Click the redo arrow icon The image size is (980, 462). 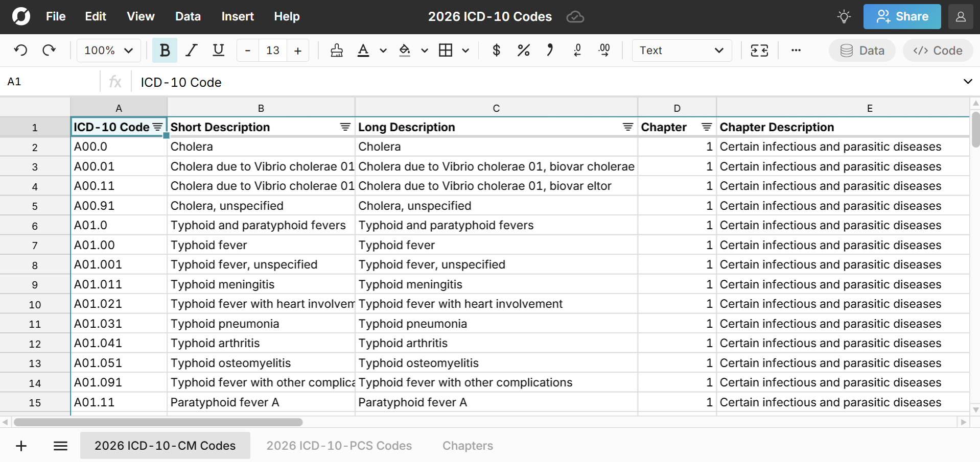(49, 50)
